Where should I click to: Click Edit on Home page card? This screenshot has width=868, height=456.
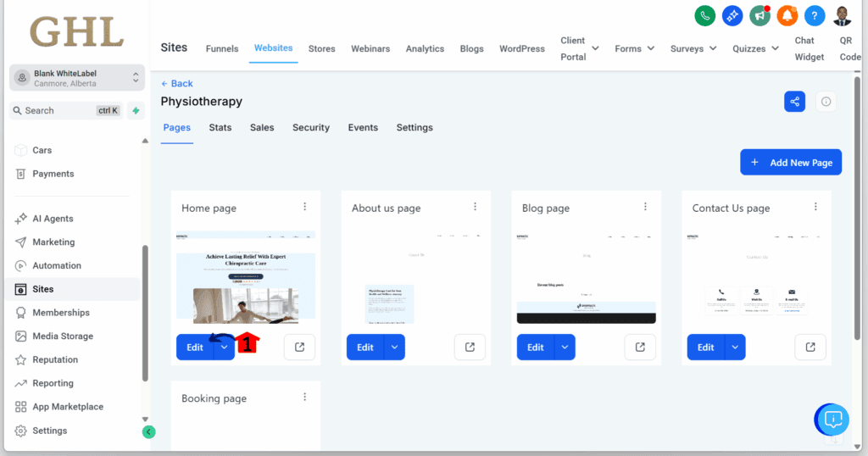(195, 347)
